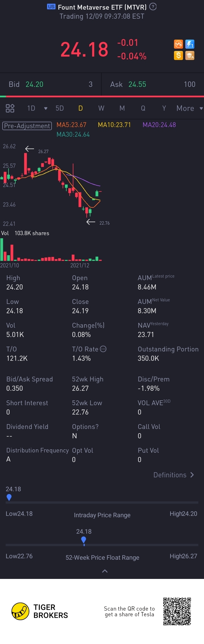Image resolution: width=204 pixels, height=644 pixels.
Task: Switch to the 5D chart tab
Action: pyautogui.click(x=59, y=108)
